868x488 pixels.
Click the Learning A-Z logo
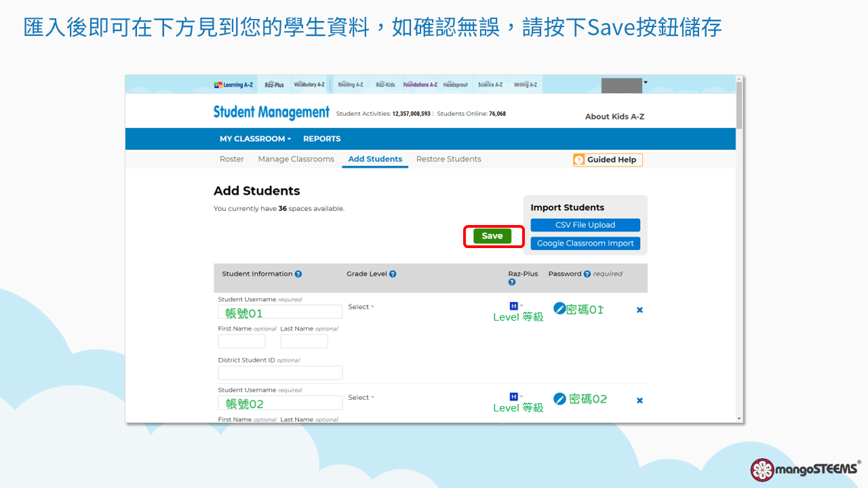[x=233, y=85]
